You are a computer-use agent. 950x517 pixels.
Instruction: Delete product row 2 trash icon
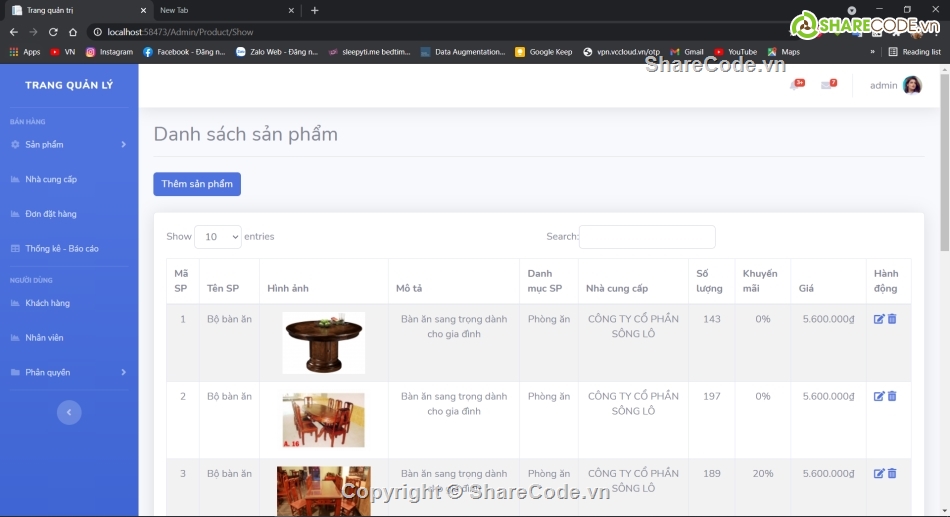click(x=892, y=396)
